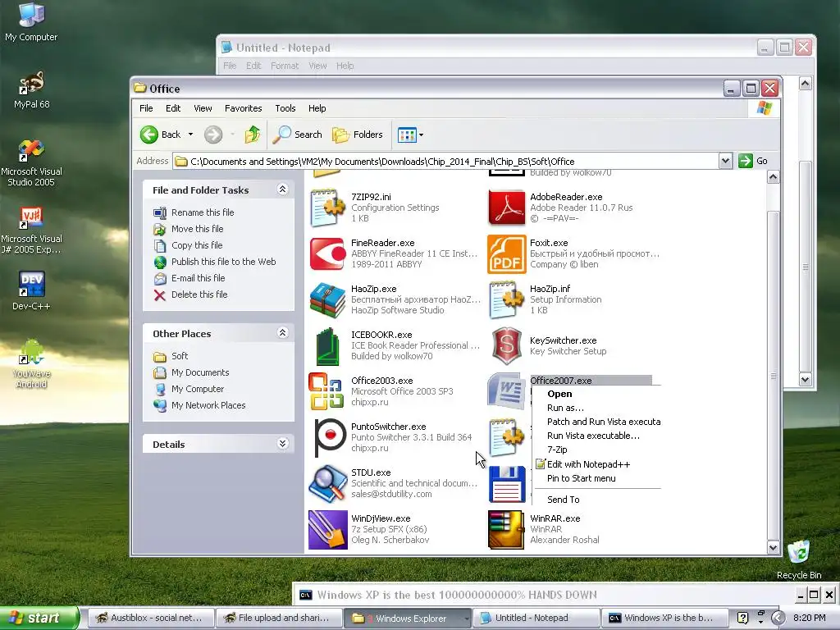Select the AdobeReader.exe icon
Viewport: 840px width, 630px height.
(x=506, y=208)
